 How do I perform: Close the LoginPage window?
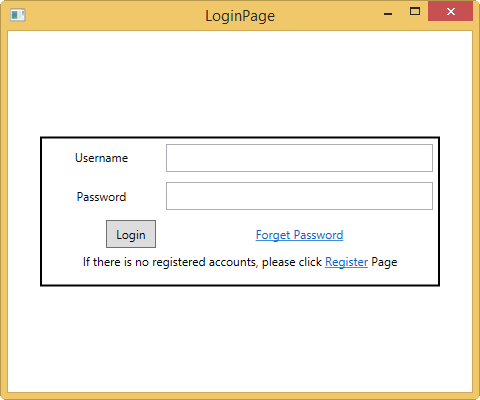click(450, 12)
